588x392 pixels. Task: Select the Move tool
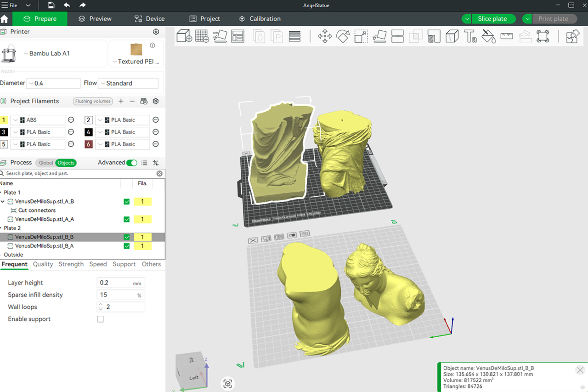(325, 36)
